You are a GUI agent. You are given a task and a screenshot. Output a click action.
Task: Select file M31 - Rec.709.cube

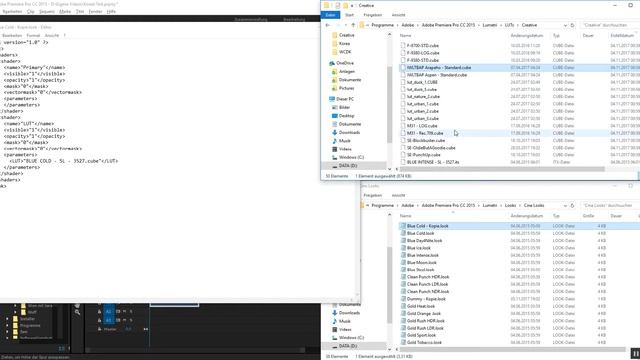(x=425, y=133)
